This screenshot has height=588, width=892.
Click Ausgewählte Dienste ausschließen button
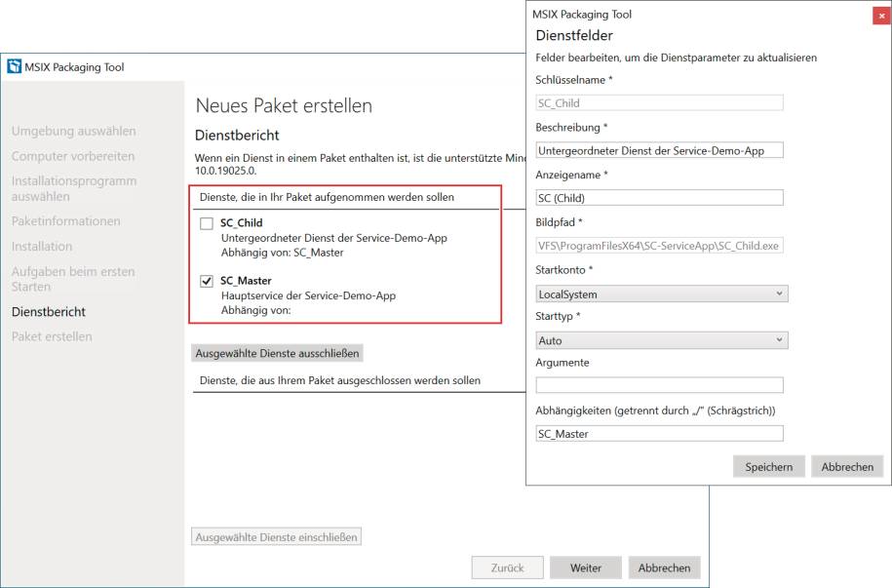click(277, 354)
